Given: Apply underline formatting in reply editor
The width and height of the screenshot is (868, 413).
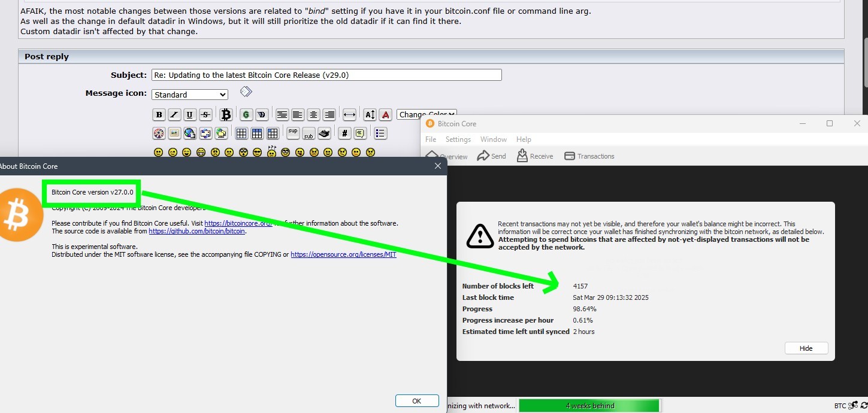Looking at the screenshot, I should [x=190, y=115].
